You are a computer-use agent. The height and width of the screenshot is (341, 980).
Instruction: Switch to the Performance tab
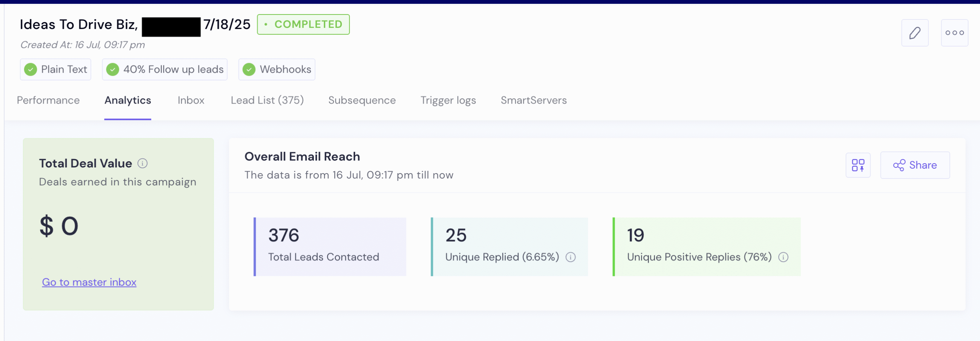[x=48, y=100]
